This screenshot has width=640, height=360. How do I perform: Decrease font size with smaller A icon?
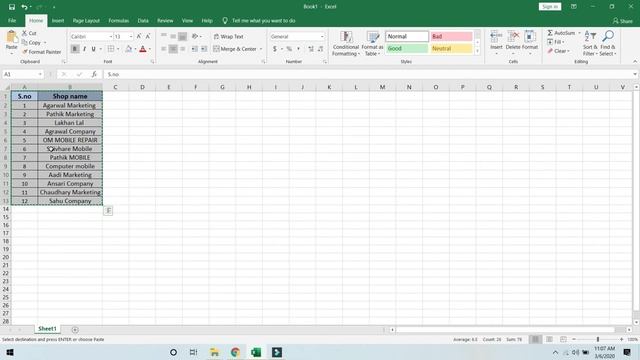pos(148,36)
